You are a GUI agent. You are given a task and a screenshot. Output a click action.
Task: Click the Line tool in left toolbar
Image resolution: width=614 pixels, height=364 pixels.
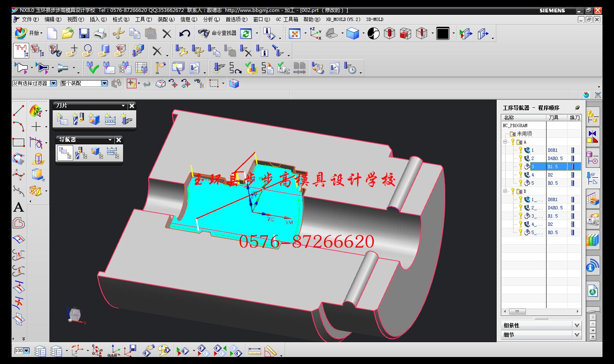19,111
